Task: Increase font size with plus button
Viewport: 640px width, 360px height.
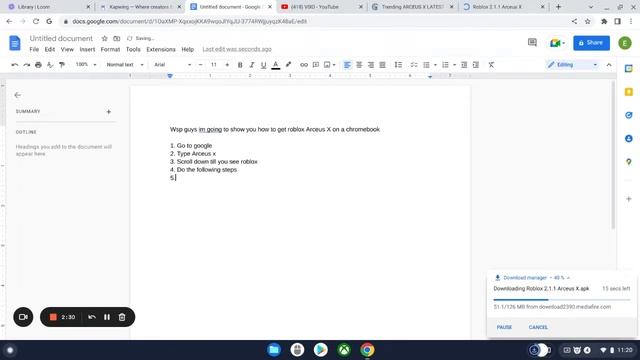Action: tap(227, 65)
